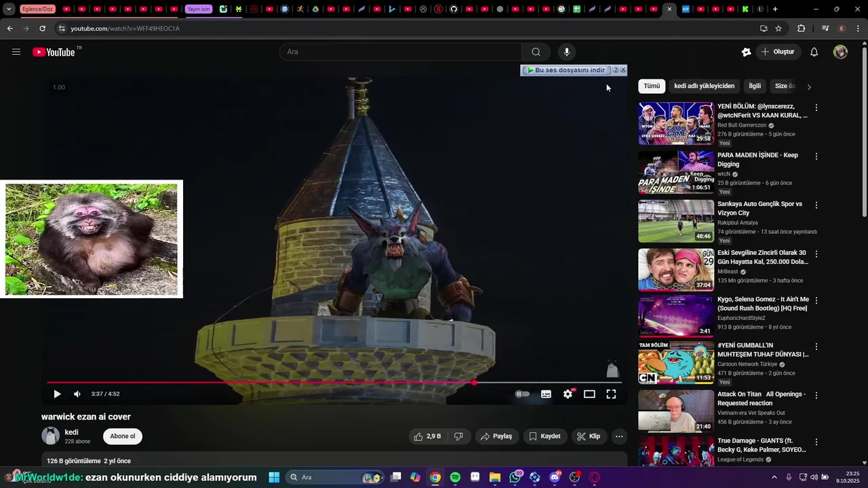Open the Chrome extensions puzzle icon
Image resolution: width=868 pixels, height=488 pixels.
(x=801, y=28)
